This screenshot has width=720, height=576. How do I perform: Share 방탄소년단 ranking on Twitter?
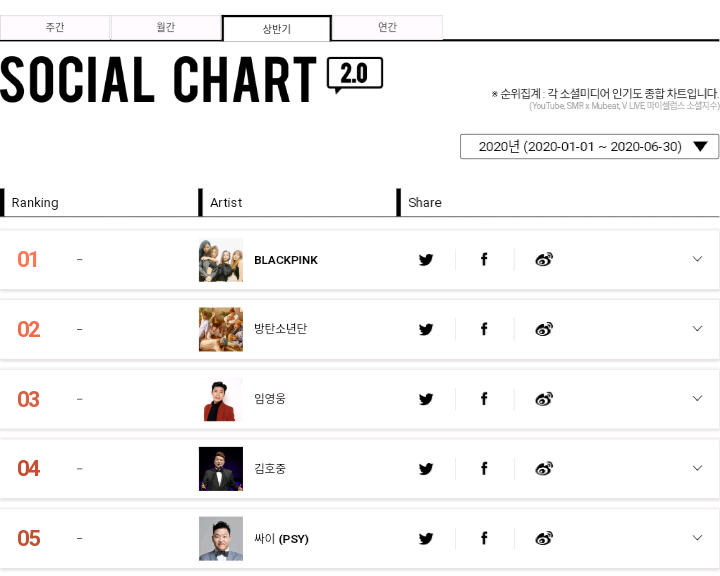[426, 329]
